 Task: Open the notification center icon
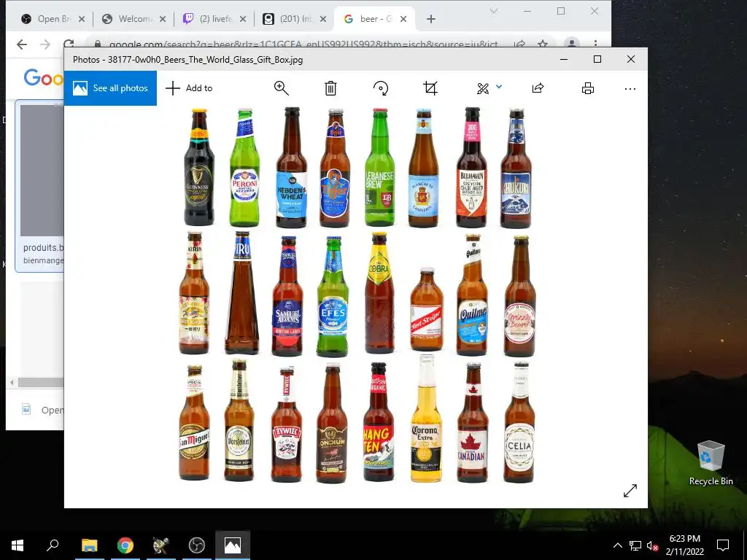pyautogui.click(x=723, y=545)
